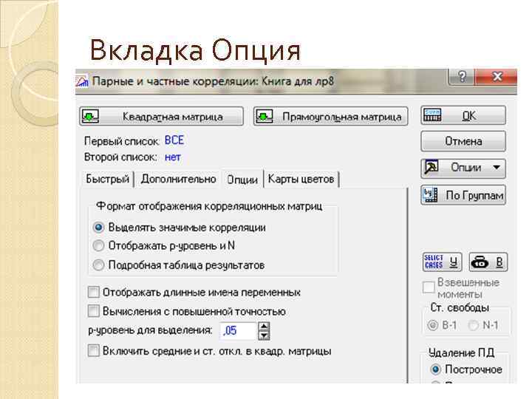Image resolution: width=532 pixels, height=399 pixels.
Task: Click the hammer icon on Опции button
Action: pos(432,167)
